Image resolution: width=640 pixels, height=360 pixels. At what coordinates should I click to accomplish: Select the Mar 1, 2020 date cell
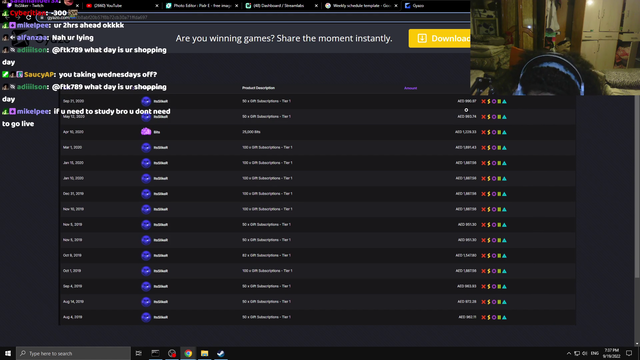pyautogui.click(x=72, y=147)
